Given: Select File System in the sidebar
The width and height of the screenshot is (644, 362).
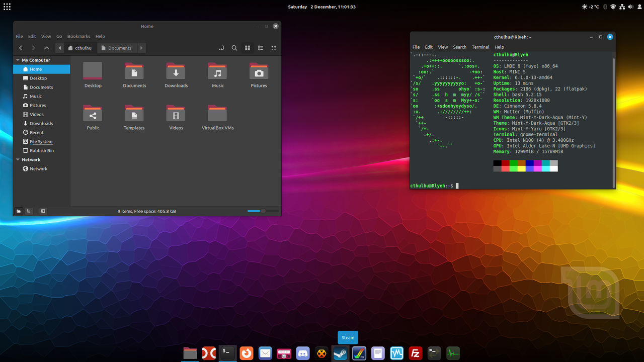Looking at the screenshot, I should (x=41, y=142).
